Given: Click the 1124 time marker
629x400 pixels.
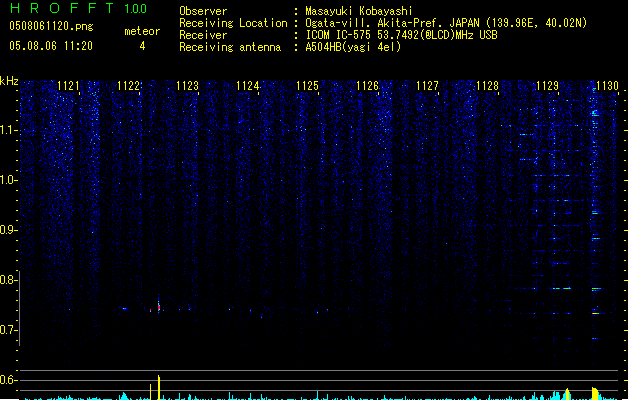Looking at the screenshot, I should coord(248,86).
